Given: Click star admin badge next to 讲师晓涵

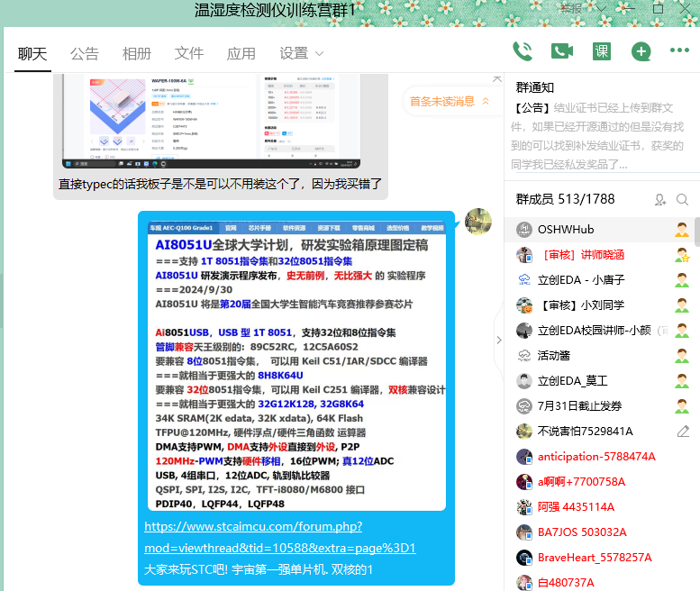Looking at the screenshot, I should point(682,255).
